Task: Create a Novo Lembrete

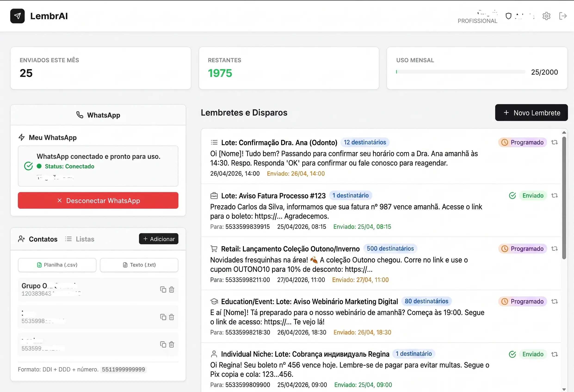Action: click(x=531, y=113)
